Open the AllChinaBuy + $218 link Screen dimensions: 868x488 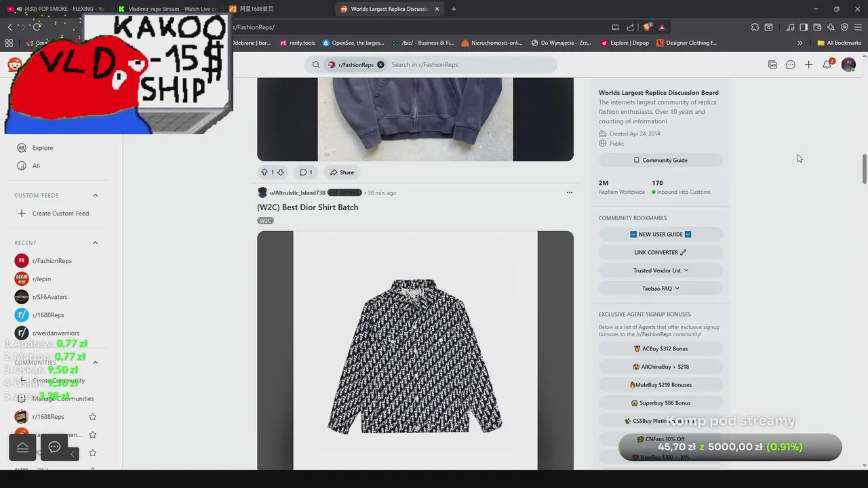(660, 367)
